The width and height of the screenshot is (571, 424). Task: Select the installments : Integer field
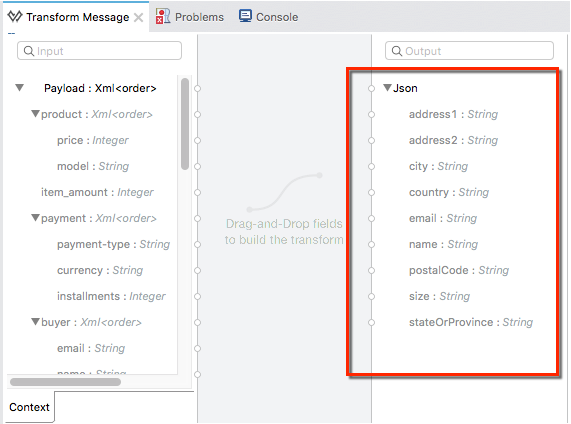[111, 296]
